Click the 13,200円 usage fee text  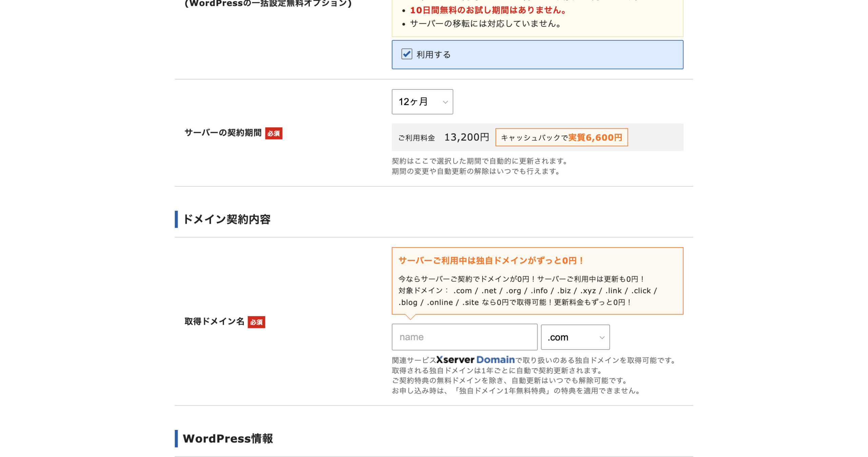pyautogui.click(x=467, y=137)
